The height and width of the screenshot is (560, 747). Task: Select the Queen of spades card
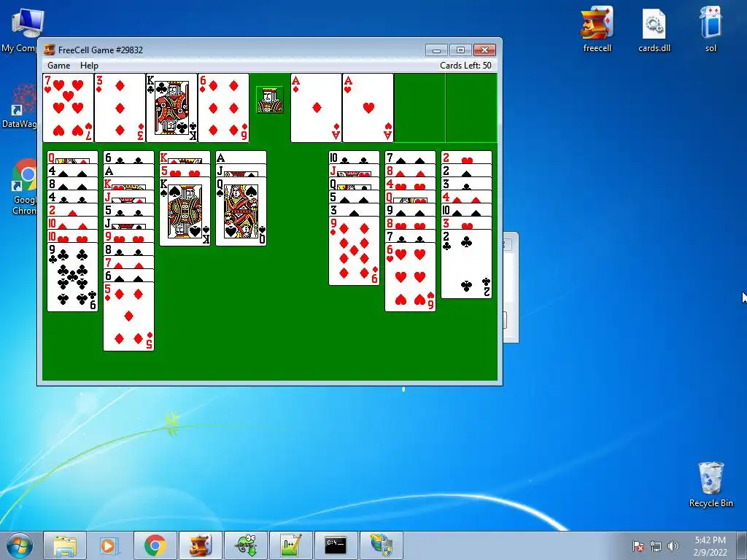[241, 211]
